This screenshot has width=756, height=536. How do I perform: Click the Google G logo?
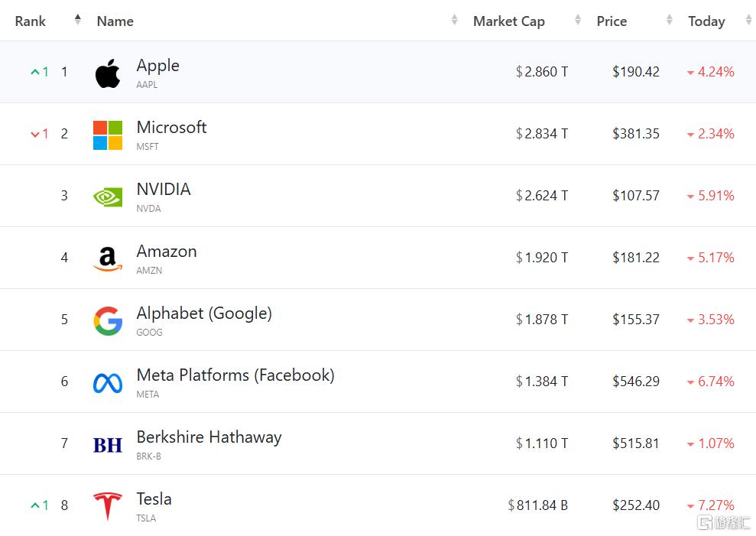coord(108,321)
